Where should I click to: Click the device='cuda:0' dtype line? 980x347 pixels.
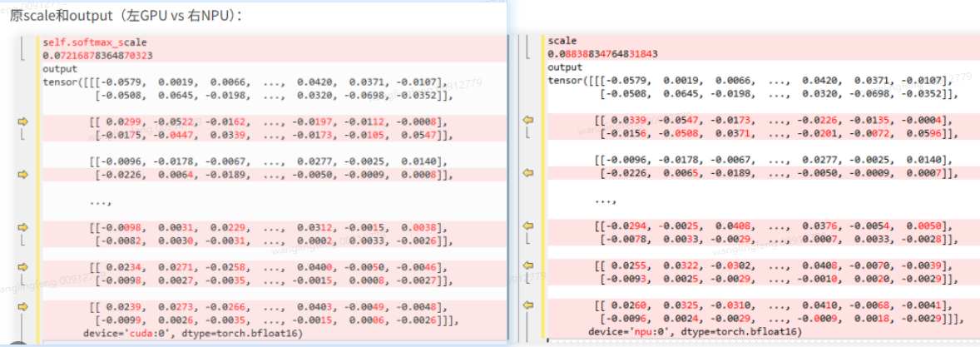[x=193, y=334]
